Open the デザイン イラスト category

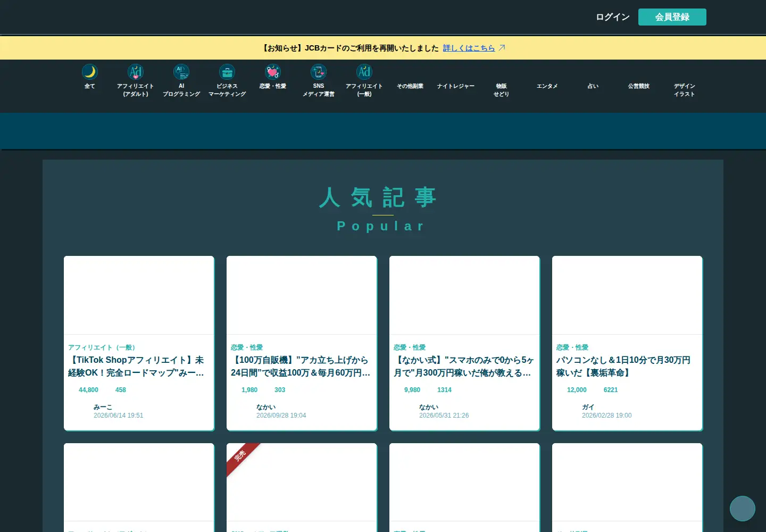click(685, 90)
